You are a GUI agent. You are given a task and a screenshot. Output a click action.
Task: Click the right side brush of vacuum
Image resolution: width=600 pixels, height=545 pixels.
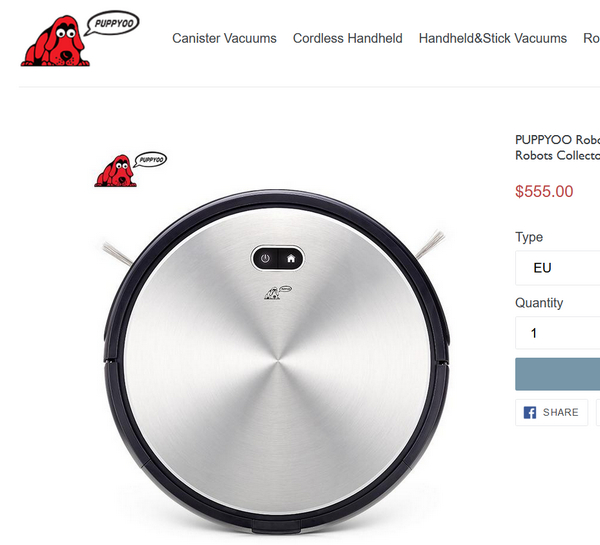point(430,245)
